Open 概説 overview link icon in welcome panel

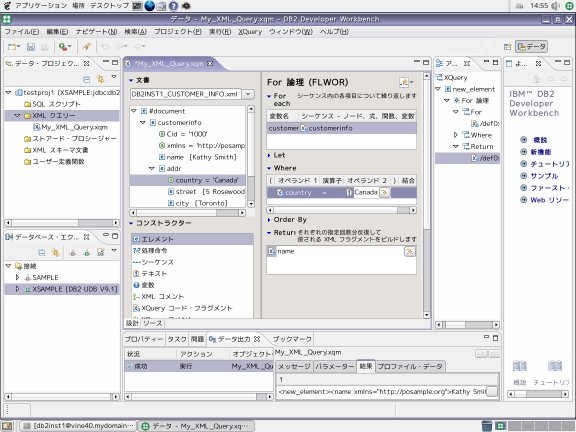[523, 140]
